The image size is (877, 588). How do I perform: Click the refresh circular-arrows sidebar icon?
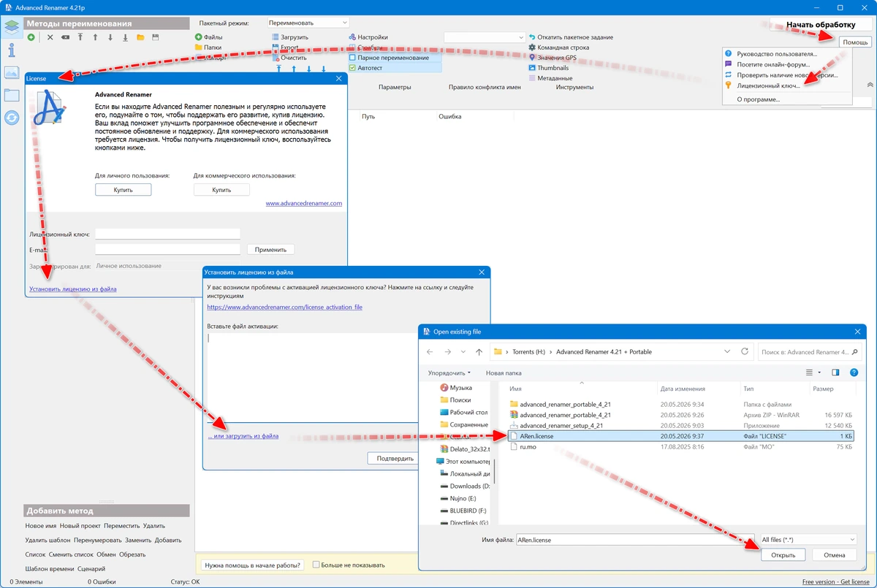[12, 117]
